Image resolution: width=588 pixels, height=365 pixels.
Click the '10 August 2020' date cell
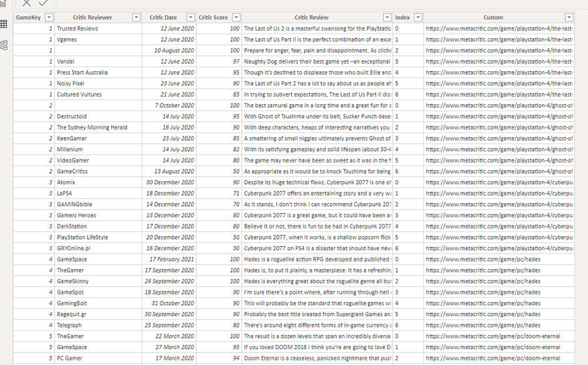coord(169,50)
